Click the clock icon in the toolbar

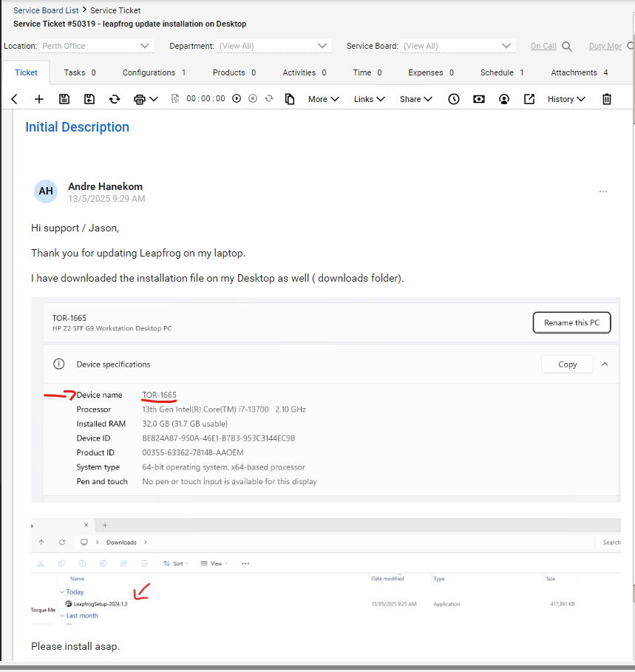pos(454,99)
